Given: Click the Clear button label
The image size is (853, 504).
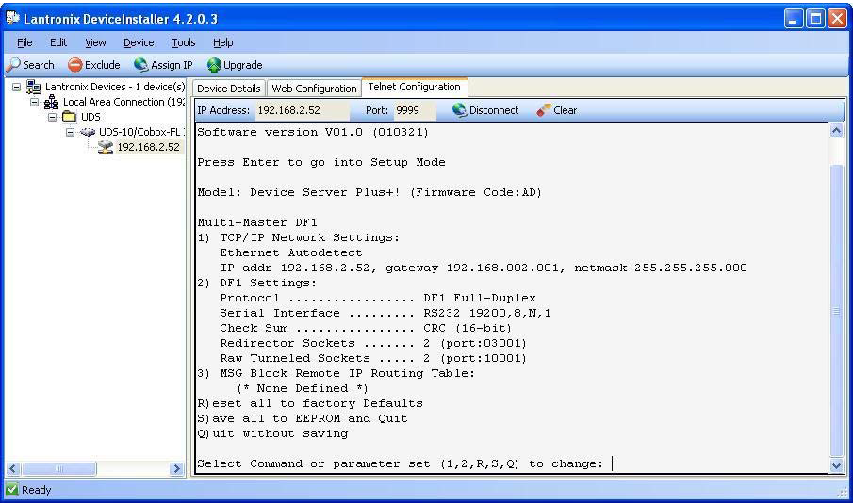Looking at the screenshot, I should 565,110.
